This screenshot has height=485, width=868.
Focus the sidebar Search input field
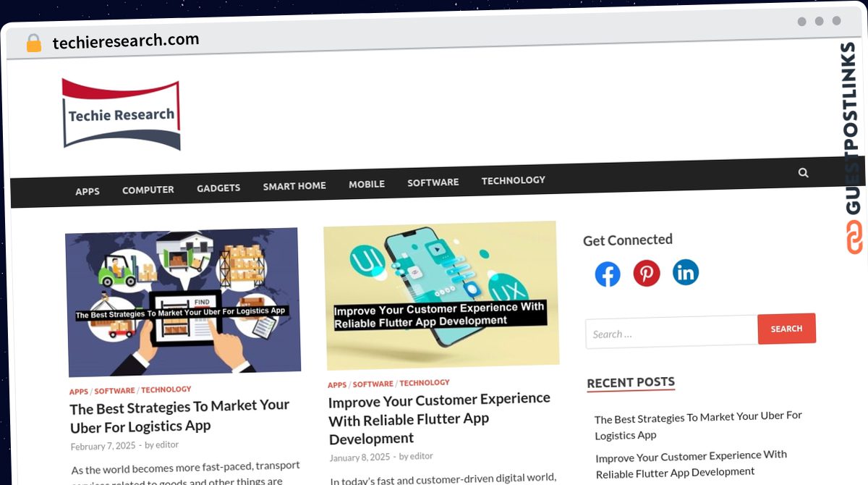[x=671, y=332]
